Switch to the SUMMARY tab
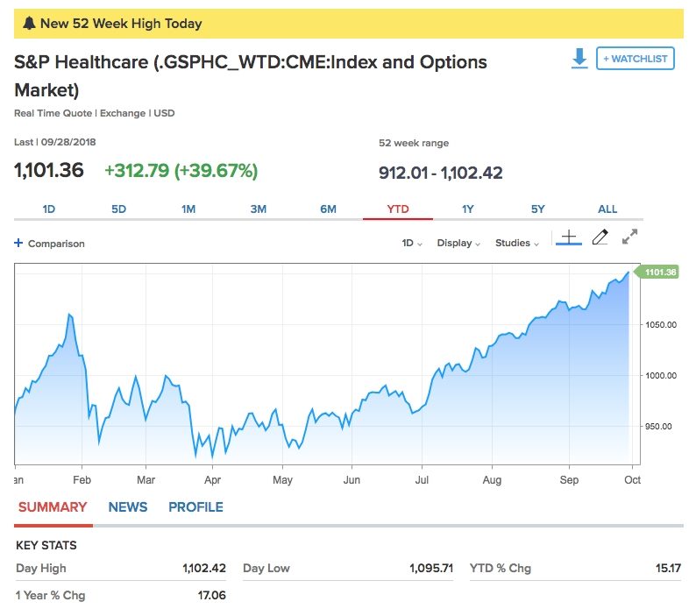696x616 pixels. click(x=53, y=507)
